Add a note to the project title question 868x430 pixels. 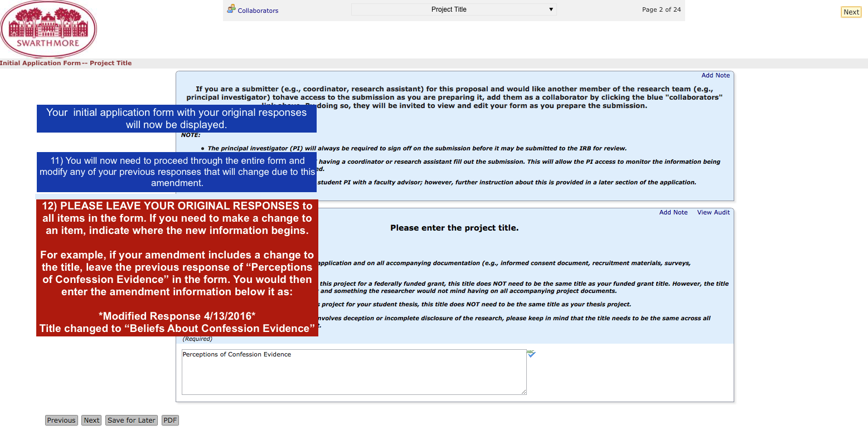click(x=673, y=213)
